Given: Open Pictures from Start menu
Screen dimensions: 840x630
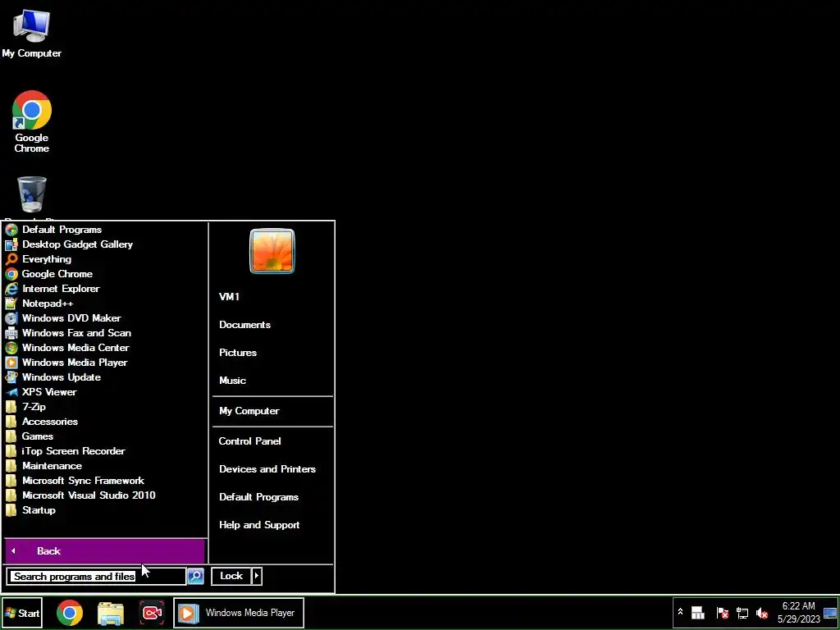Looking at the screenshot, I should point(272,353).
